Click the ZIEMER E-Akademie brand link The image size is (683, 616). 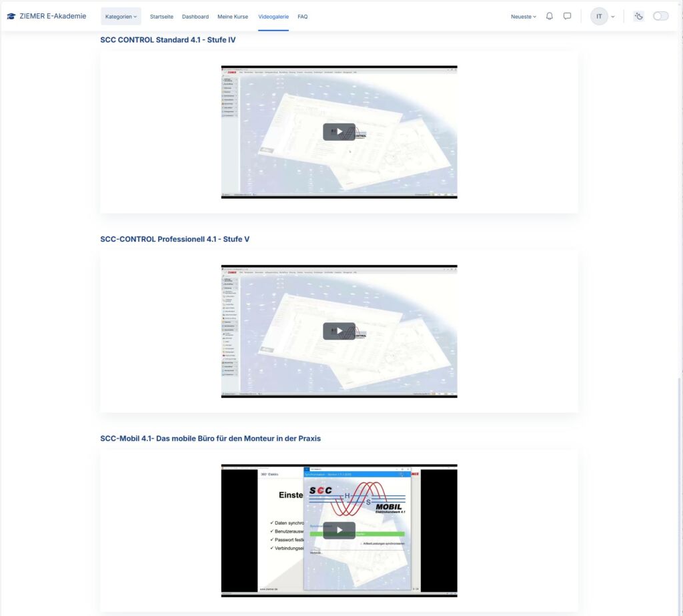tap(53, 17)
